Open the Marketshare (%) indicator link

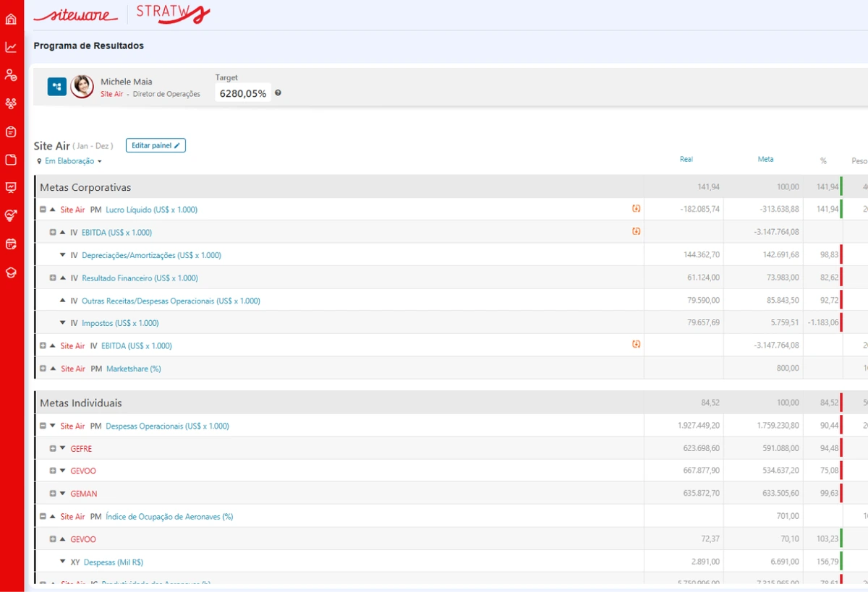(134, 369)
